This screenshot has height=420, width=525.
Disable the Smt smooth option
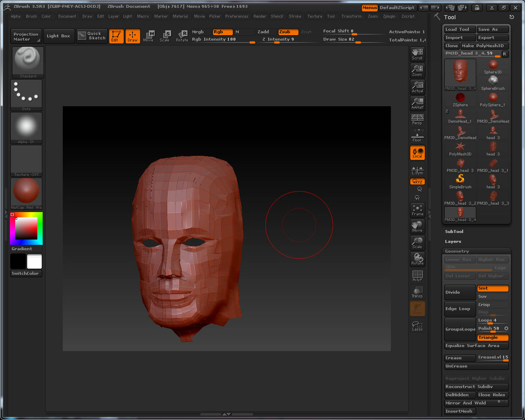click(493, 288)
